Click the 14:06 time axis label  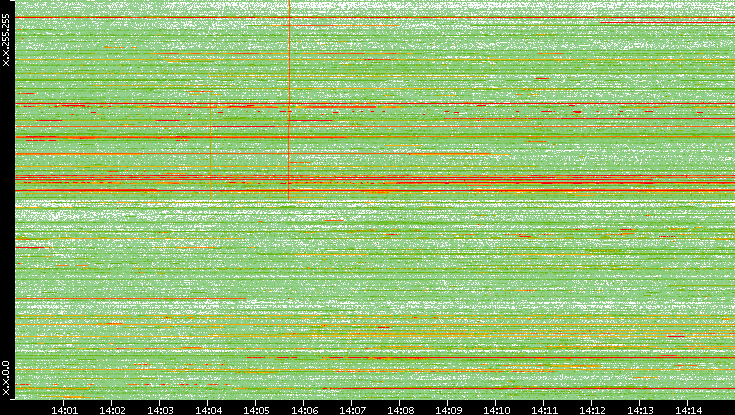[x=304, y=409]
